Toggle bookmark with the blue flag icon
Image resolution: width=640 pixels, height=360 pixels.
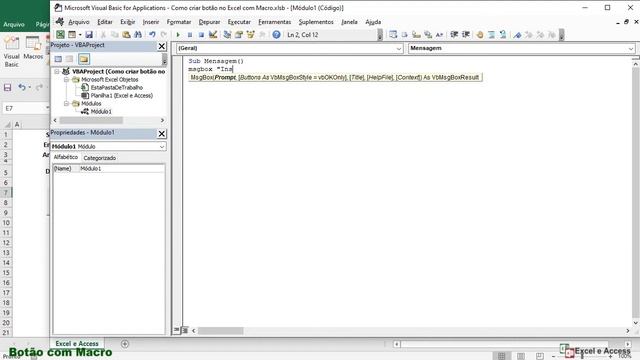517,35
